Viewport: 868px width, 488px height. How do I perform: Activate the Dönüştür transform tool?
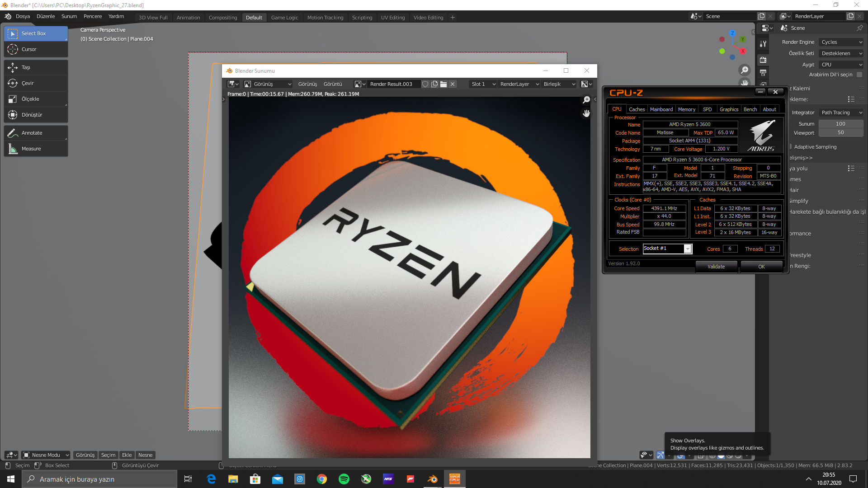36,115
